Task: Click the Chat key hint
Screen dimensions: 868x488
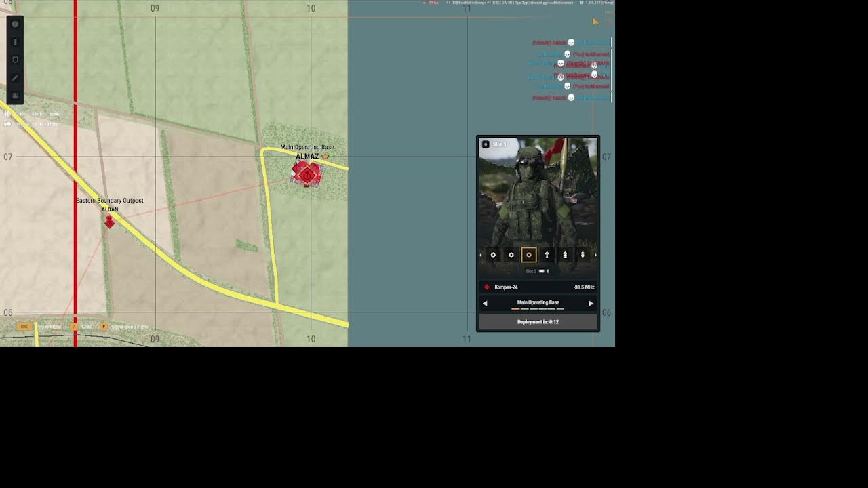Action: click(x=81, y=327)
